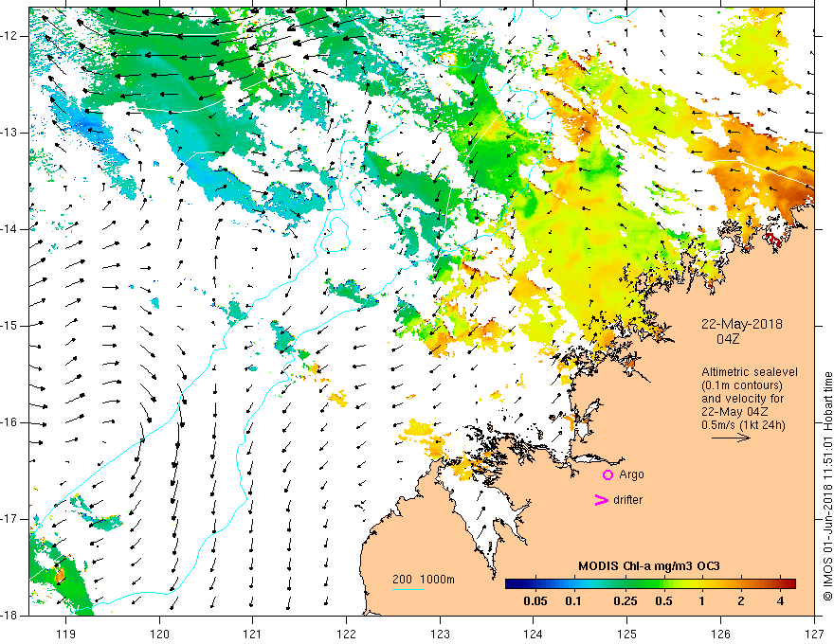
Task: Click the longitude axis label "125"
Action: [627, 634]
